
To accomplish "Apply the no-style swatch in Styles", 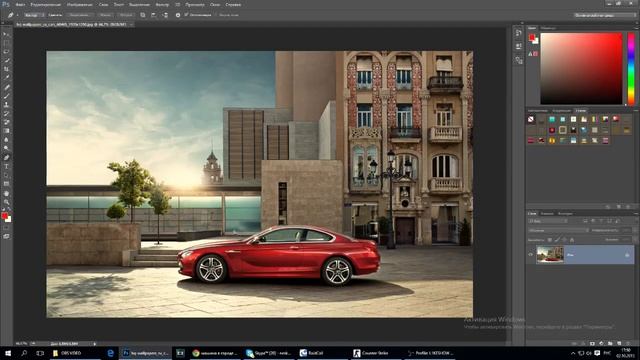I will 531,119.
